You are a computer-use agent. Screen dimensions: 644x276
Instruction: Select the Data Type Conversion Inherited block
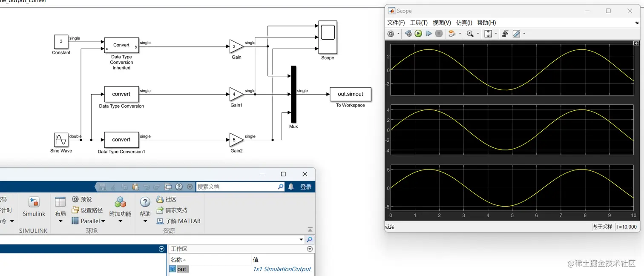tap(121, 45)
